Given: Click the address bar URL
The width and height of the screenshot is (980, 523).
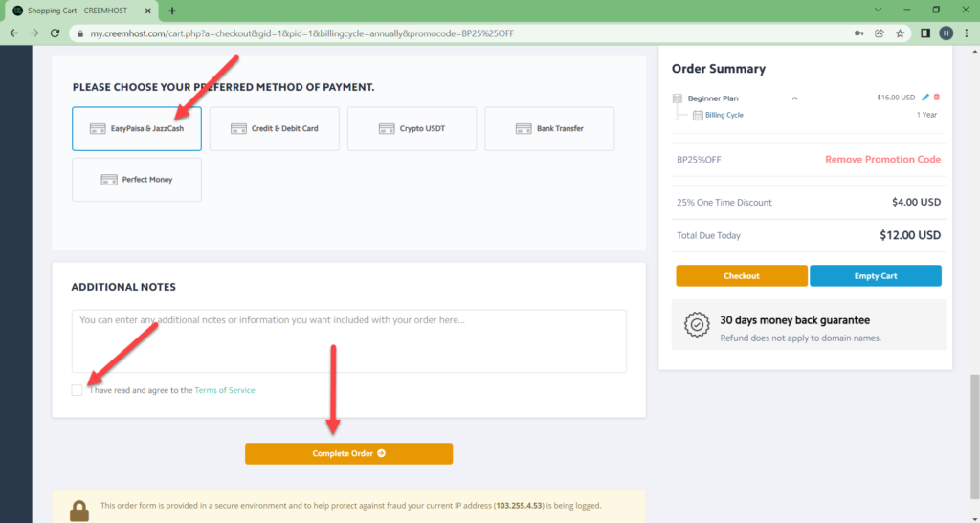Looking at the screenshot, I should click(x=301, y=33).
